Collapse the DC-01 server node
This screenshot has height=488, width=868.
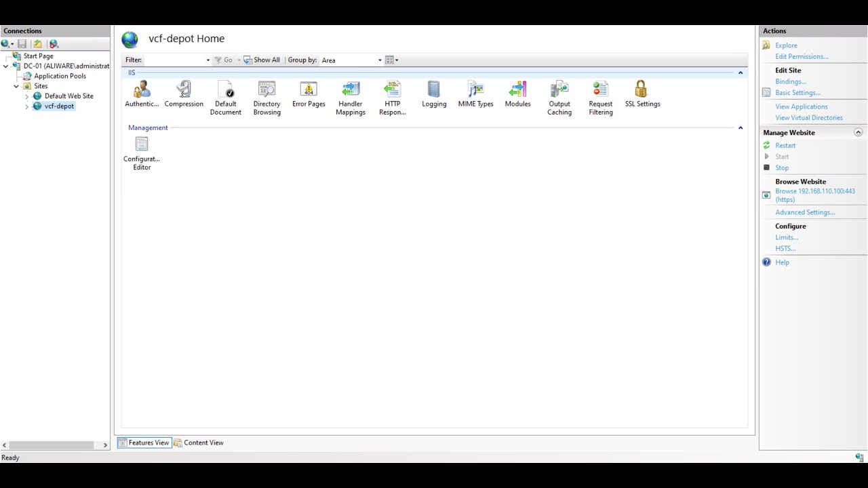[6, 66]
